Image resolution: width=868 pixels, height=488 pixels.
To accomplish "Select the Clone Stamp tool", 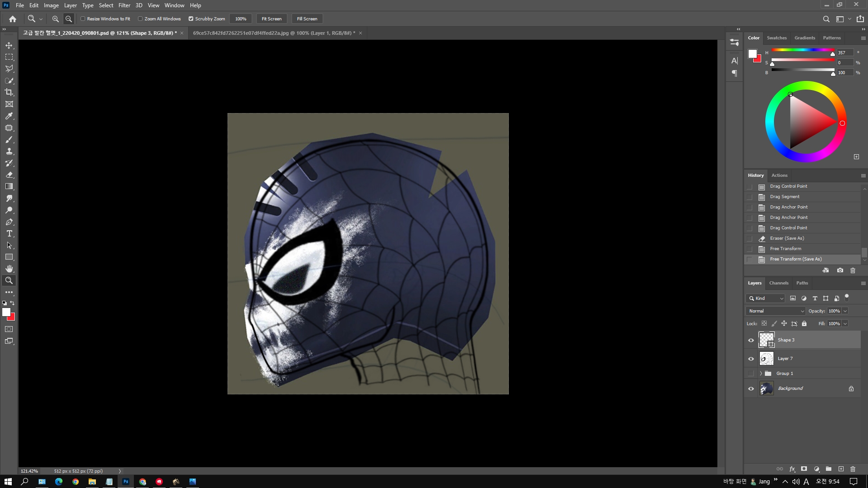I will coord(9,152).
